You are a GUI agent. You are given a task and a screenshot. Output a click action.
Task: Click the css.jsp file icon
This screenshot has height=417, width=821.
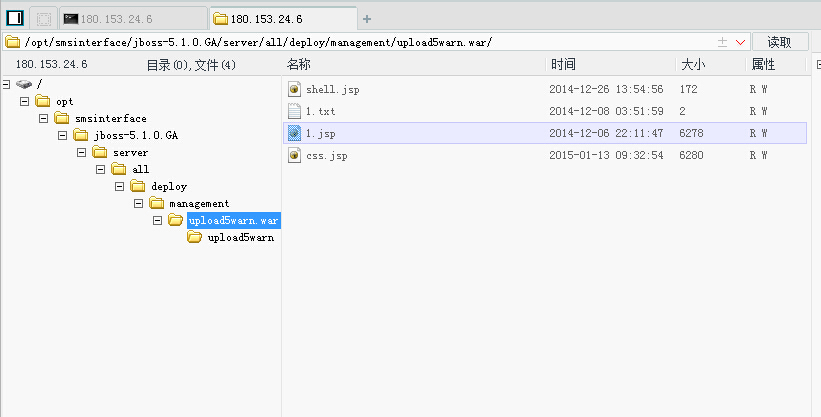point(294,155)
